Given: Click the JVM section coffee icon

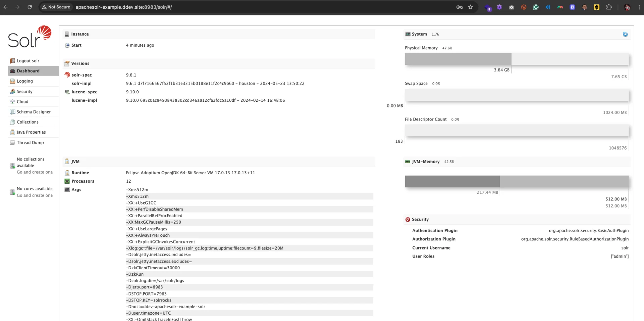Looking at the screenshot, I should click(x=67, y=162).
